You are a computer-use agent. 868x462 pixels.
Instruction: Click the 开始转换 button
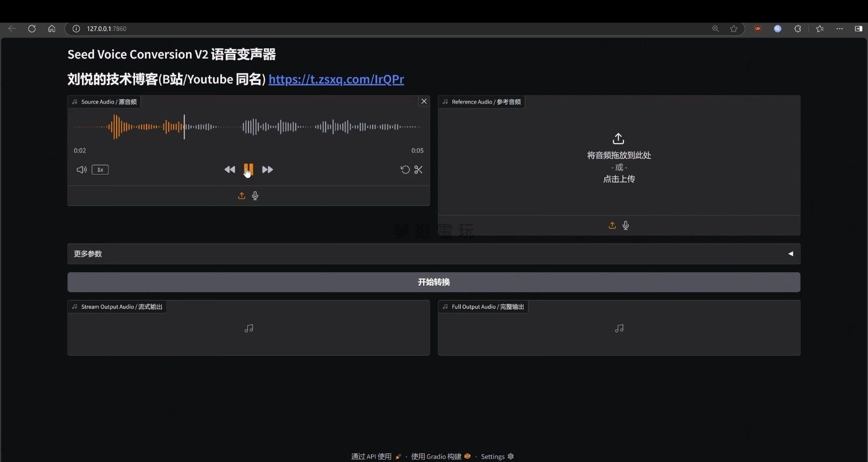pyautogui.click(x=433, y=282)
